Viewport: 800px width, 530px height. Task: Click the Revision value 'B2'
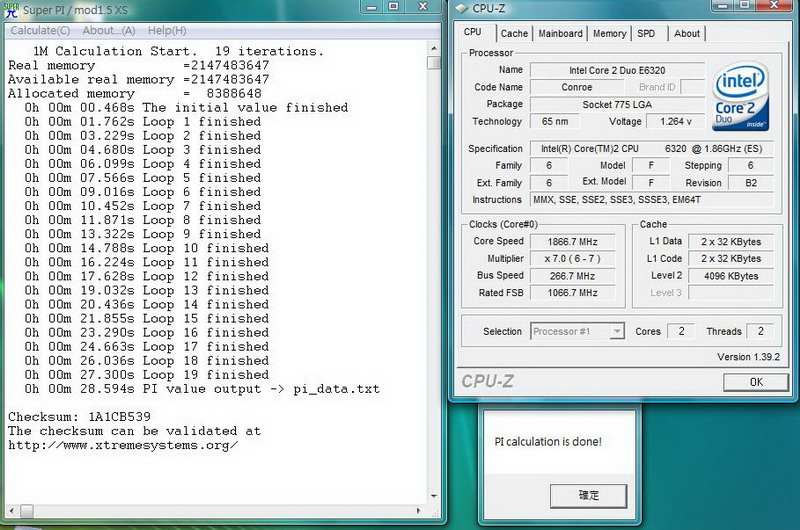tap(751, 183)
